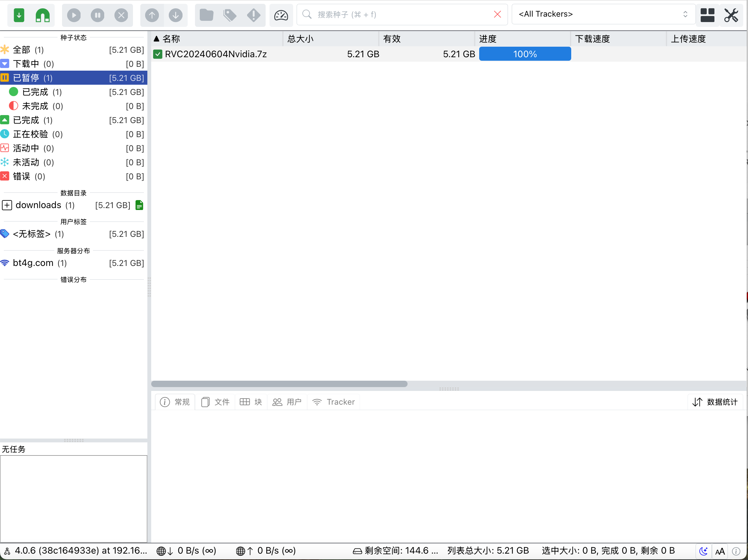Expand the downloads directory node

[7, 205]
